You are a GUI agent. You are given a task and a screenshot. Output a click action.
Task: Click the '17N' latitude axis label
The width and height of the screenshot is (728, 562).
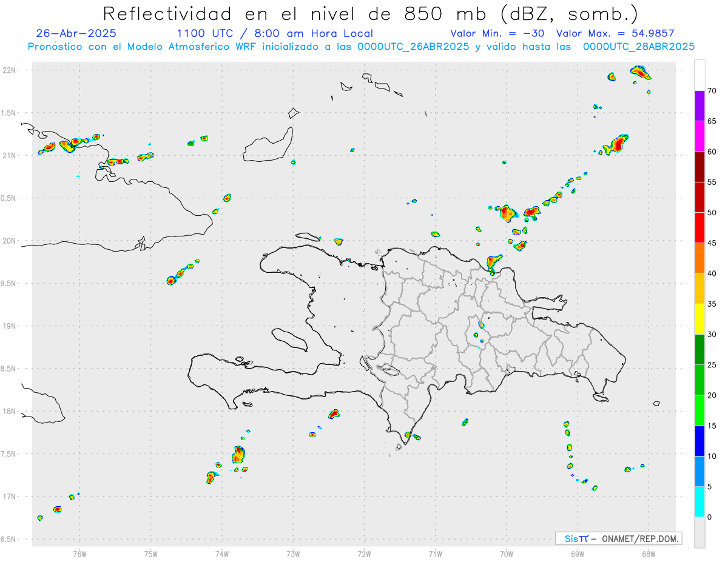coord(10,497)
